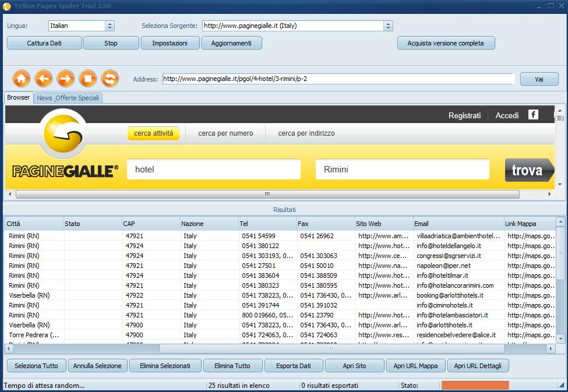The image size is (568, 392).
Task: Click the trova search button
Action: click(529, 170)
